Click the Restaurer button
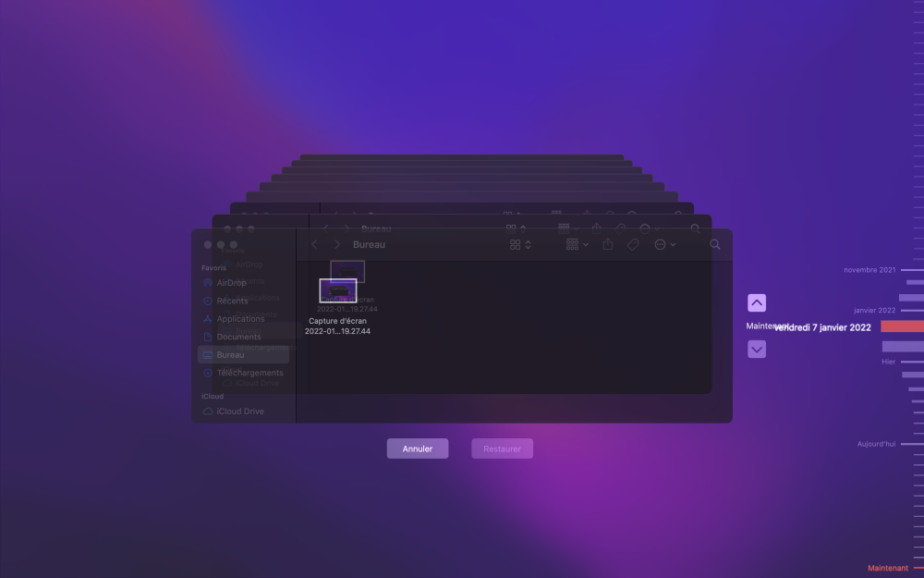The height and width of the screenshot is (578, 924). [502, 449]
